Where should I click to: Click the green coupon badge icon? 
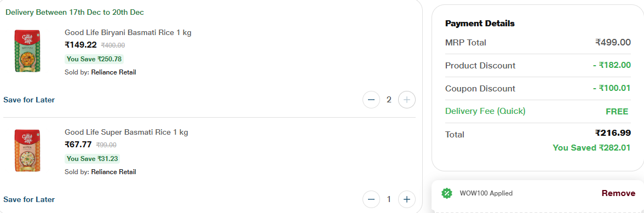pyautogui.click(x=447, y=193)
